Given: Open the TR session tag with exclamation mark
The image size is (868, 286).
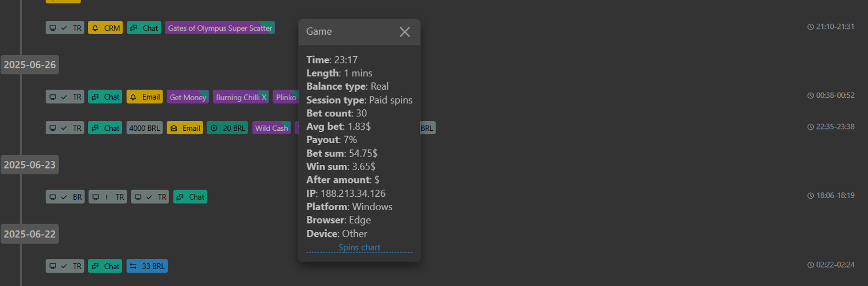Looking at the screenshot, I should click(108, 197).
